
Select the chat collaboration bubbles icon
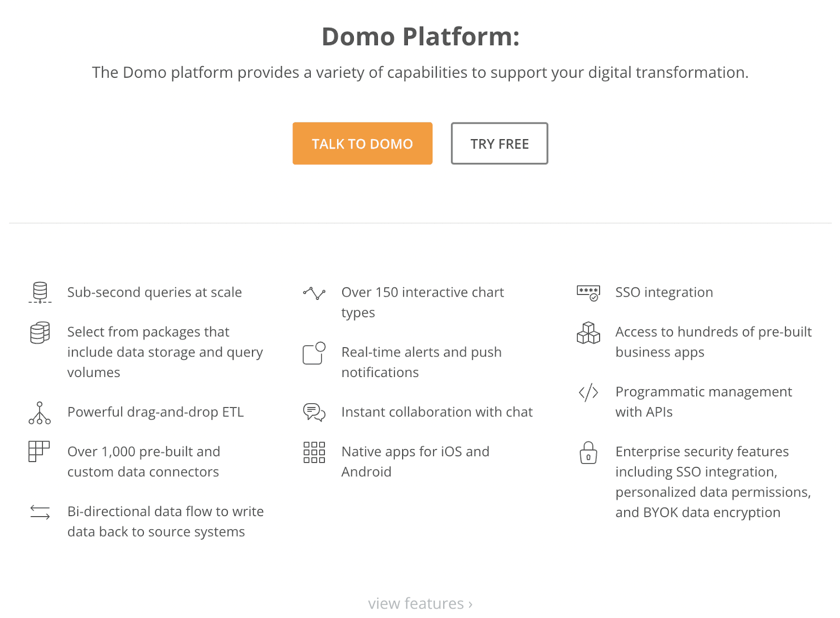pos(314,413)
